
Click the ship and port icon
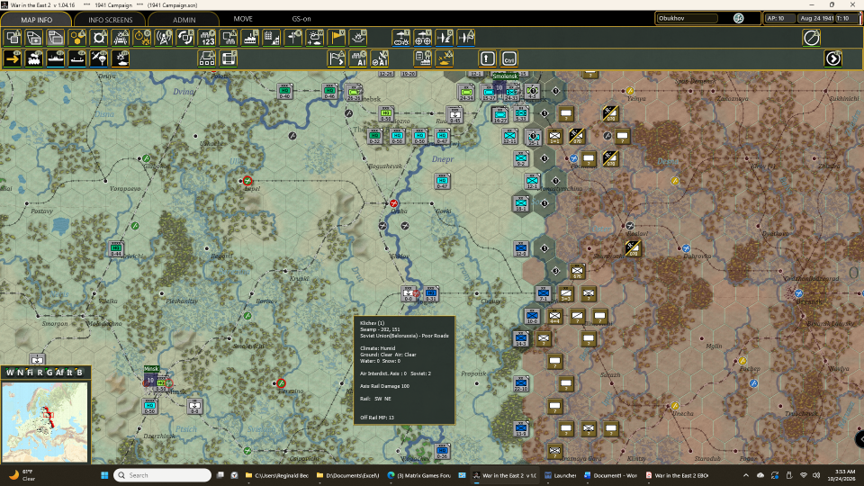click(x=250, y=37)
